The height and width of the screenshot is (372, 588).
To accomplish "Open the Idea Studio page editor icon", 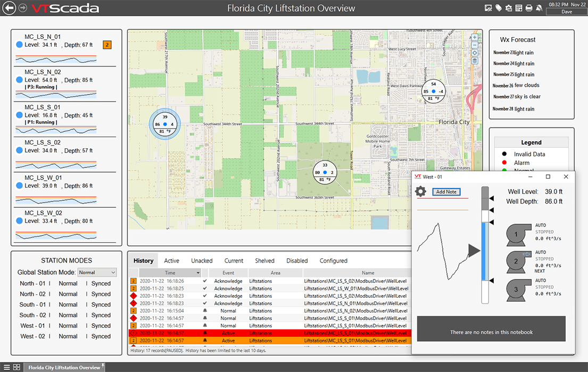I will tap(488, 8).
